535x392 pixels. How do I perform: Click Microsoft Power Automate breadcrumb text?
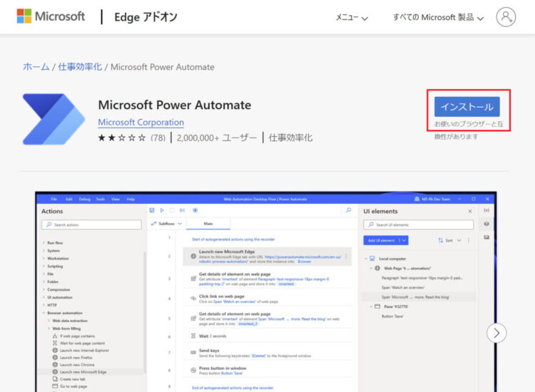(163, 67)
